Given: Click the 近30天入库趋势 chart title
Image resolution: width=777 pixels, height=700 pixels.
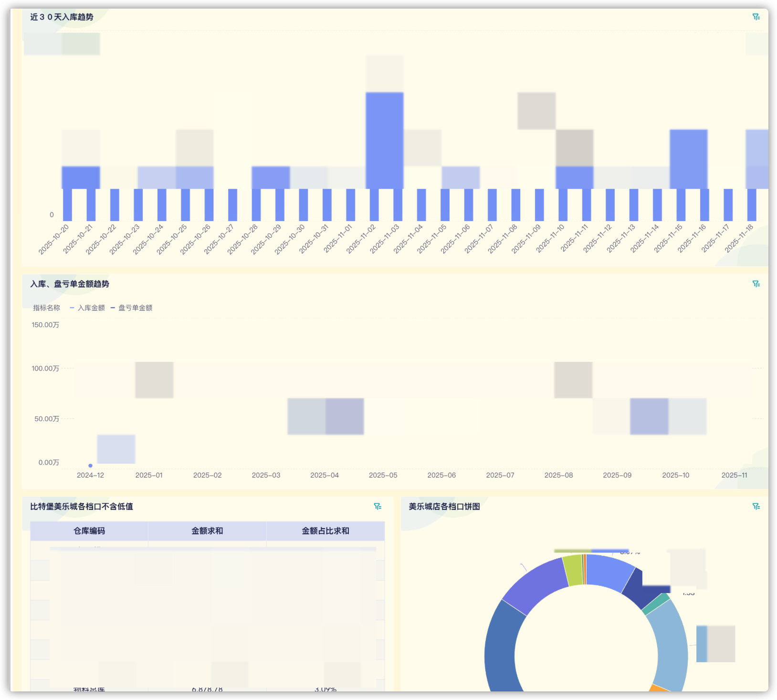Looking at the screenshot, I should point(62,17).
